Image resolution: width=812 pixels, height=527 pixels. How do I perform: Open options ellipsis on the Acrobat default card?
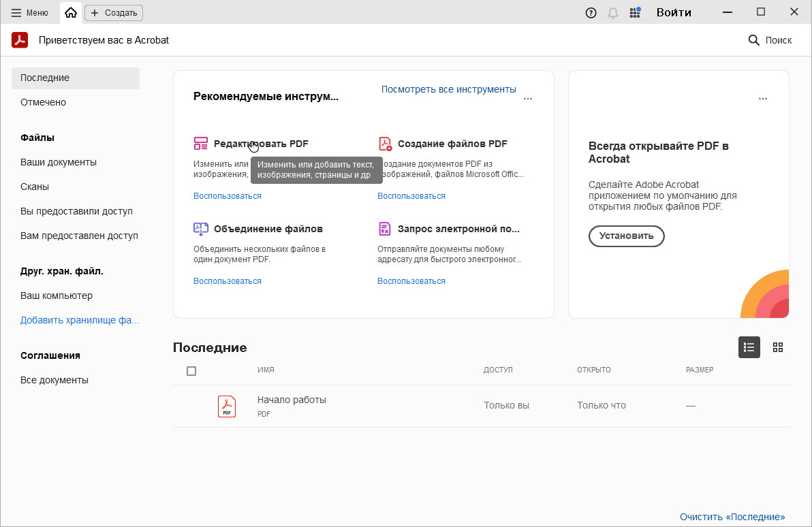point(763,98)
